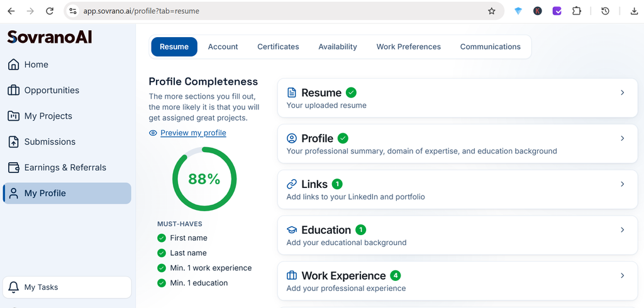The width and height of the screenshot is (644, 308).
Task: Select the Resume tab
Action: [174, 47]
